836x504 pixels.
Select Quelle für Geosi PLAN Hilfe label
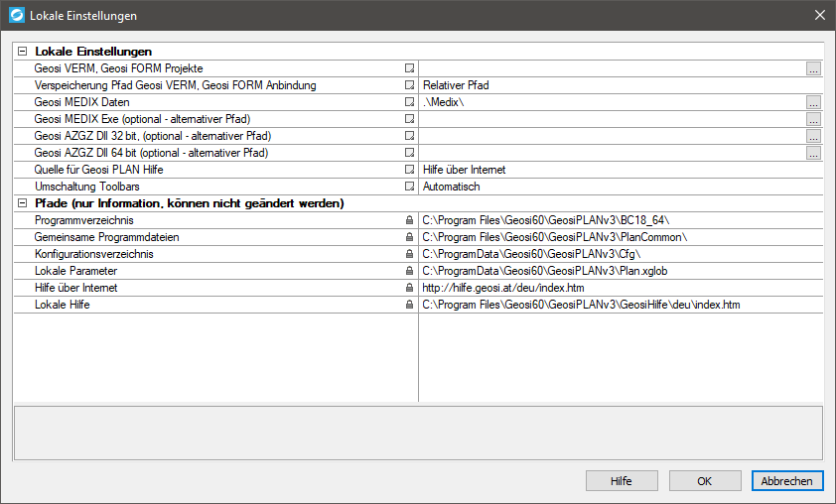[x=98, y=170]
